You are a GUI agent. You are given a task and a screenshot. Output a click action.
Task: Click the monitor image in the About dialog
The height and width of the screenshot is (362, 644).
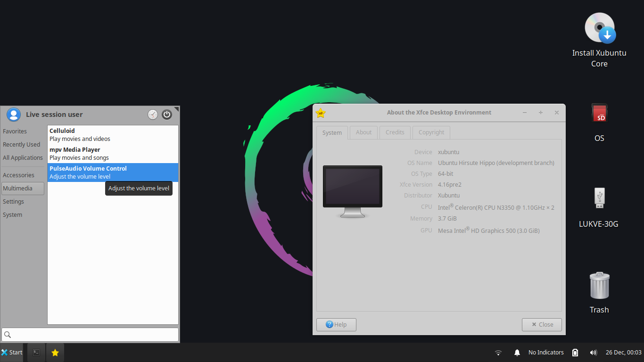pyautogui.click(x=353, y=191)
